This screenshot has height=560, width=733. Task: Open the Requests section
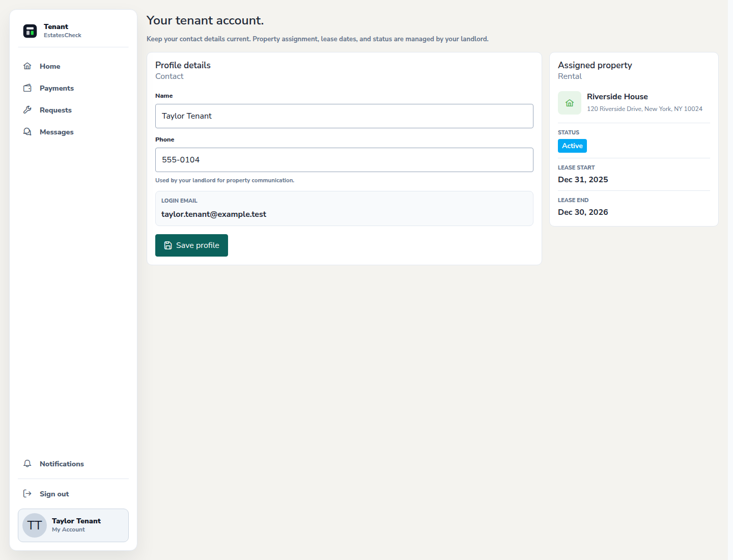pyautogui.click(x=73, y=110)
